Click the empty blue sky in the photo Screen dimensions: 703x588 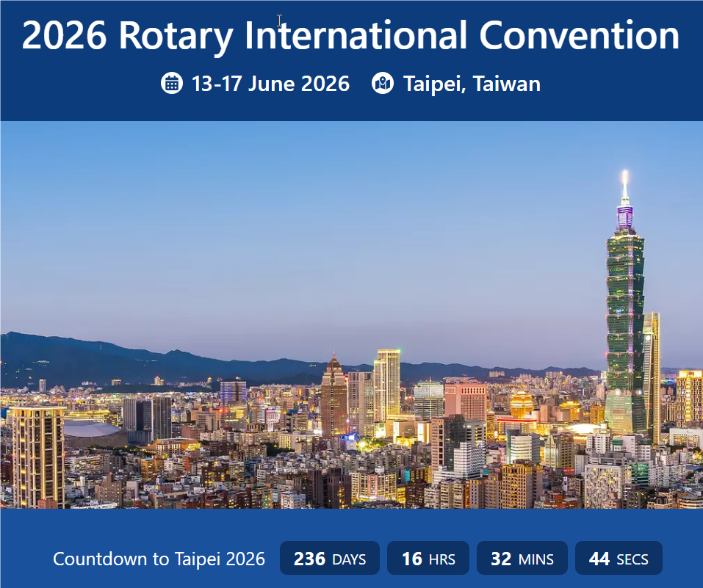[x=294, y=220]
